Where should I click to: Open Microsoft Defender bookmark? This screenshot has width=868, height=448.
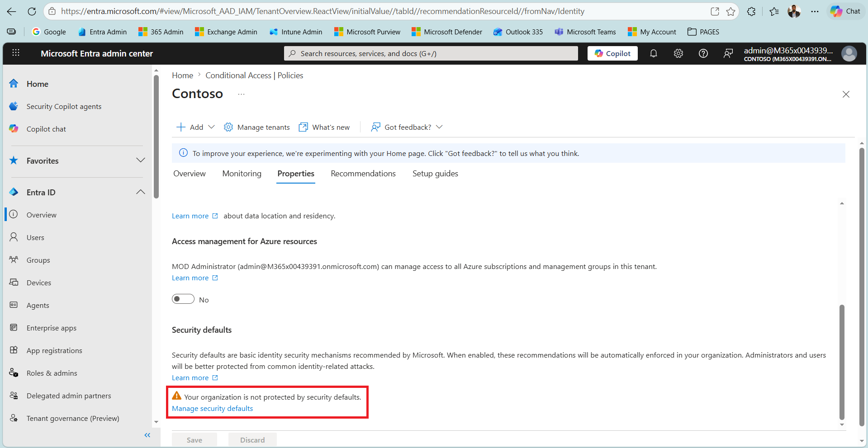coord(446,32)
